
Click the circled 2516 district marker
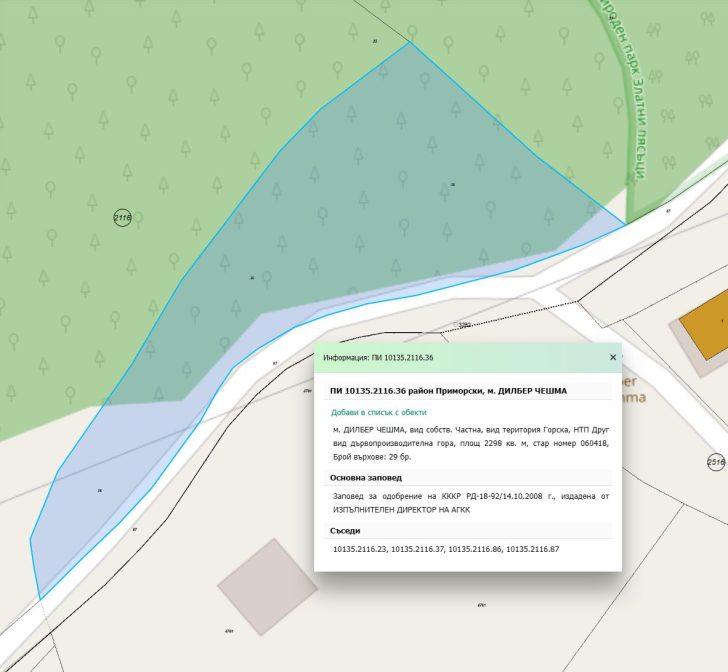coord(716,462)
